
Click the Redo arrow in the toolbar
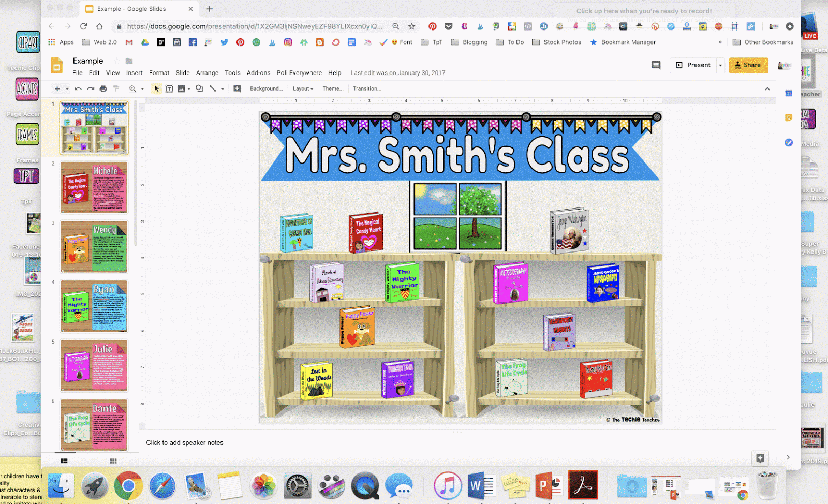(91, 89)
